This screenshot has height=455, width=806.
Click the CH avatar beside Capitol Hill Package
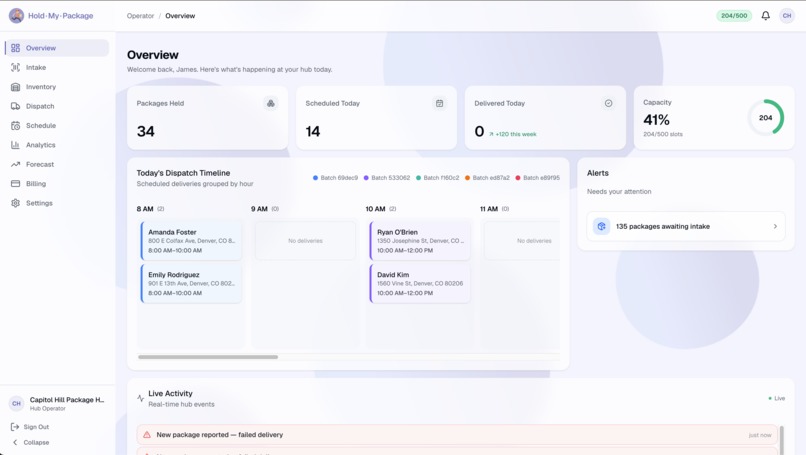(x=16, y=404)
